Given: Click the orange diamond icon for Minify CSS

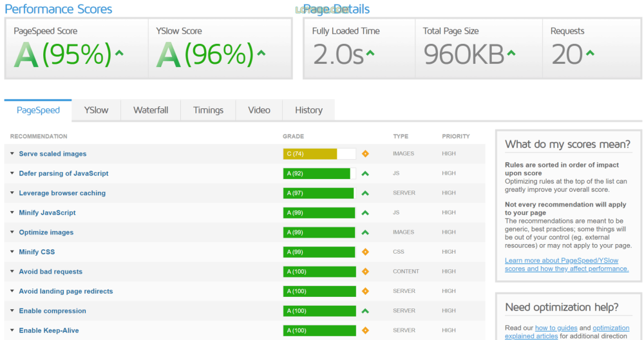Looking at the screenshot, I should tap(365, 252).
